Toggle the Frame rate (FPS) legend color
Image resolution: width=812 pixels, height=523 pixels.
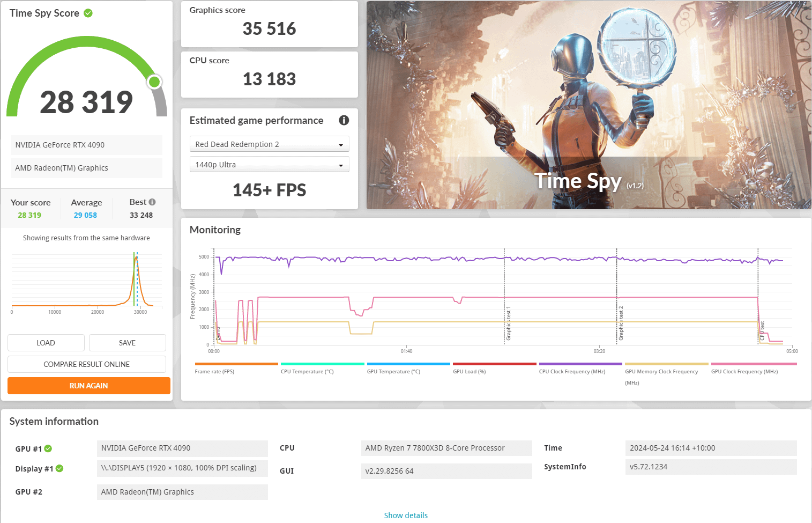[236, 364]
